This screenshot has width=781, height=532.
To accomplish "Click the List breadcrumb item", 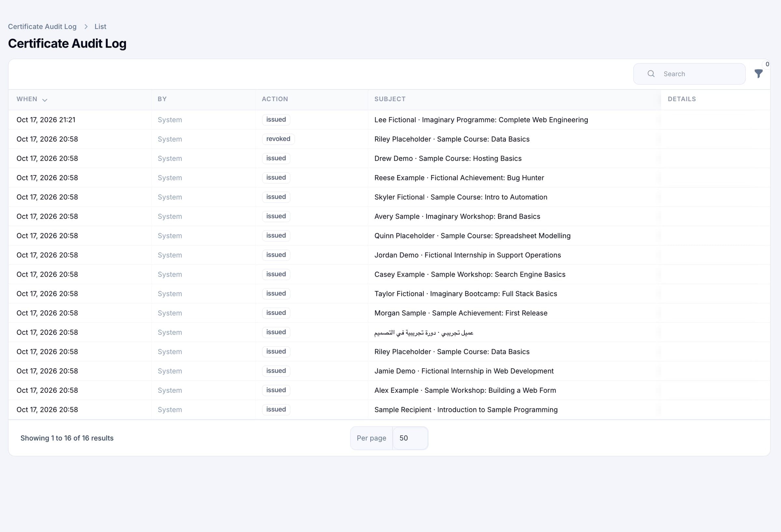I will point(100,27).
